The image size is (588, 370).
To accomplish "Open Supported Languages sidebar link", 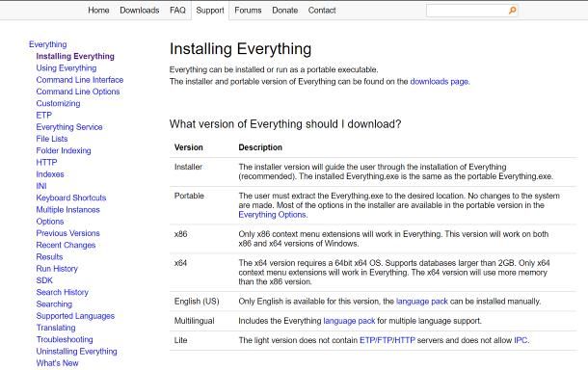I will (x=75, y=316).
